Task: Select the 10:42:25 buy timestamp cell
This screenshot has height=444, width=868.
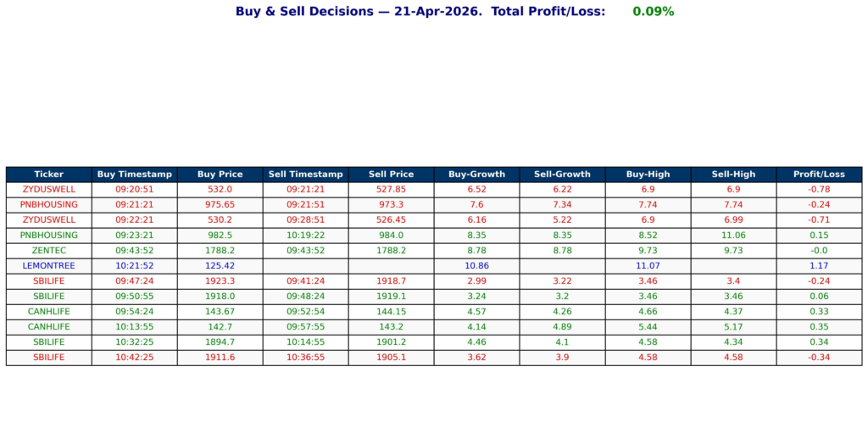Action: (x=135, y=358)
